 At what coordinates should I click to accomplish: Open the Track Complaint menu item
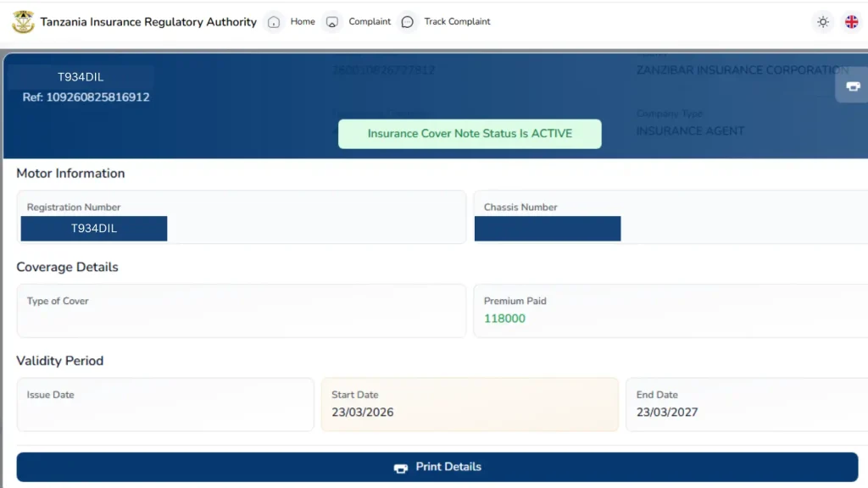click(457, 21)
